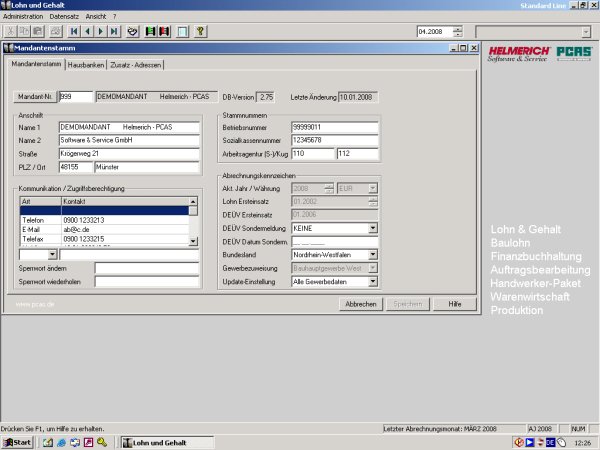Select the Telefon row in contact list

coord(104,220)
